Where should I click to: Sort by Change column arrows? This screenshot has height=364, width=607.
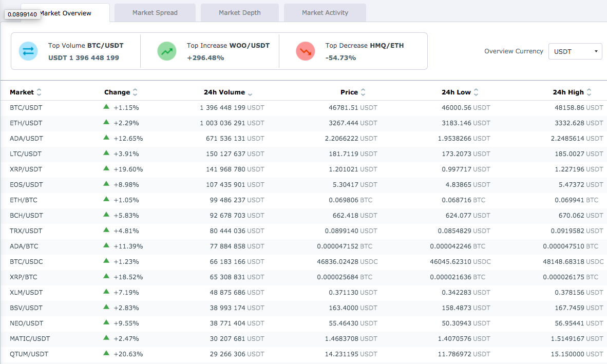(x=135, y=92)
